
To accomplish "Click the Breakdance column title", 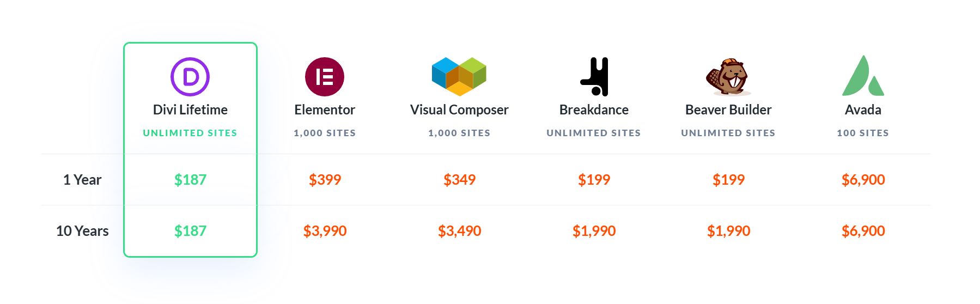I will point(594,110).
